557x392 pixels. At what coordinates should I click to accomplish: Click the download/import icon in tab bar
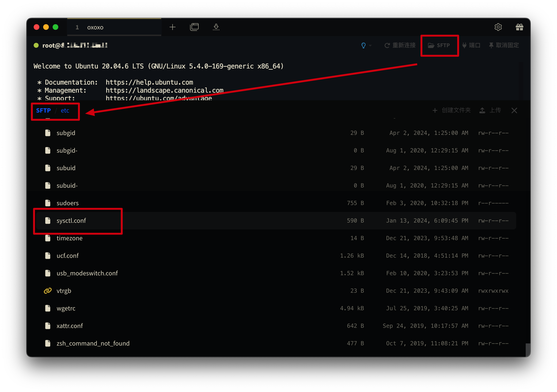coord(216,27)
